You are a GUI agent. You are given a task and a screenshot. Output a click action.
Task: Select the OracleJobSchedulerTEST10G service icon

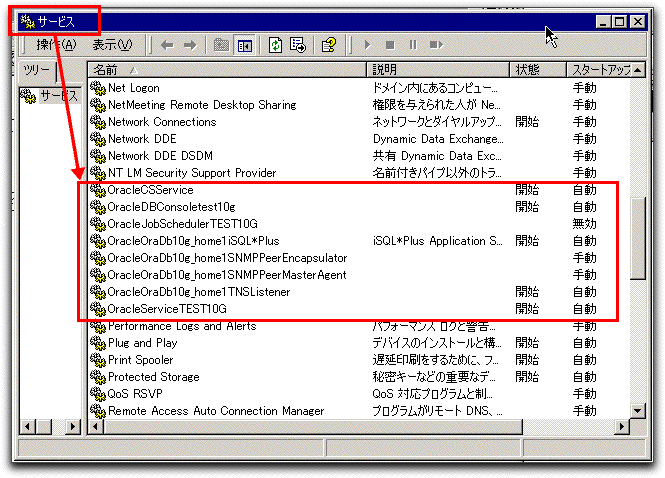pos(98,224)
